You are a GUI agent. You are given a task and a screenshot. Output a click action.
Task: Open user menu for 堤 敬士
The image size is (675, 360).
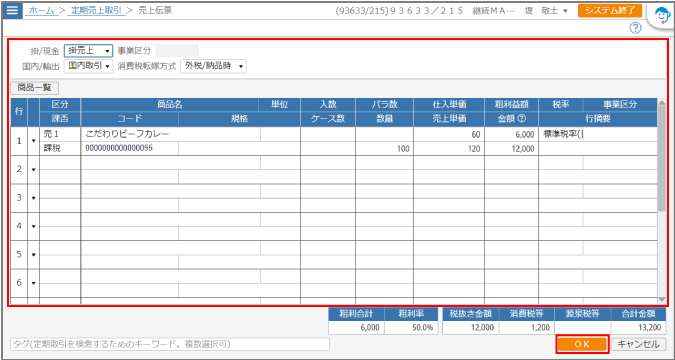(546, 11)
